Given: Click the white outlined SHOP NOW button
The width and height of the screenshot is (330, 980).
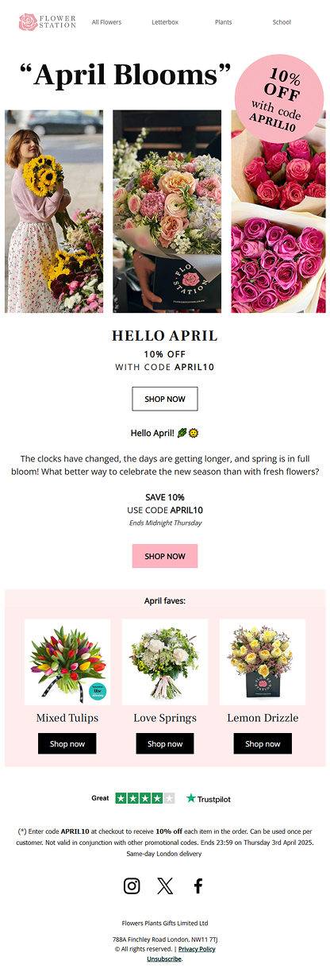Looking at the screenshot, I should pyautogui.click(x=165, y=399).
